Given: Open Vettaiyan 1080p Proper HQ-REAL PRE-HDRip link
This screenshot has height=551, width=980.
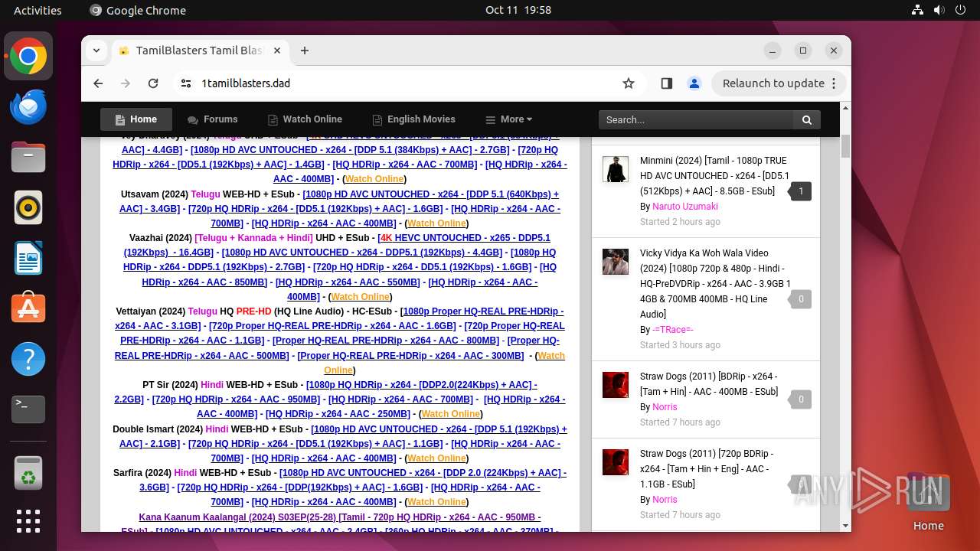Looking at the screenshot, I should point(339,318).
